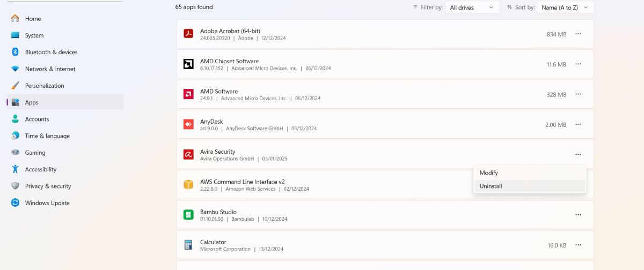Click the 65 apps found text

click(194, 7)
